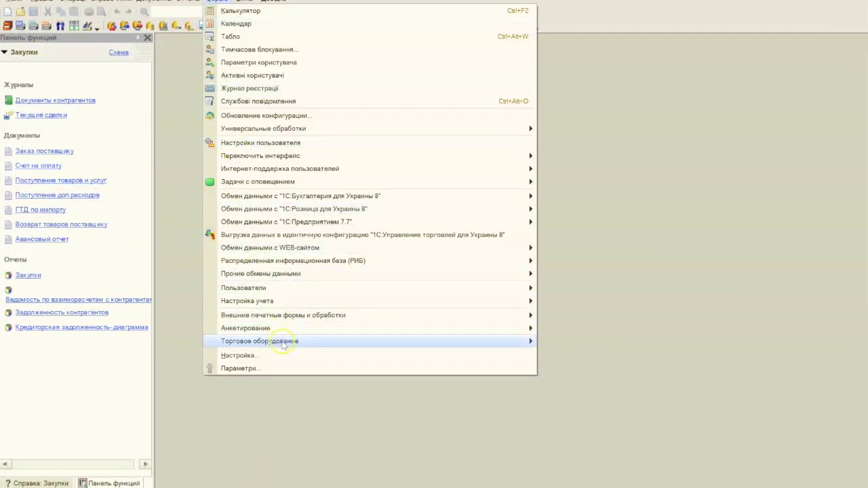Click the Undo arrow toolbar icon
868x488 pixels.
pos(117,12)
